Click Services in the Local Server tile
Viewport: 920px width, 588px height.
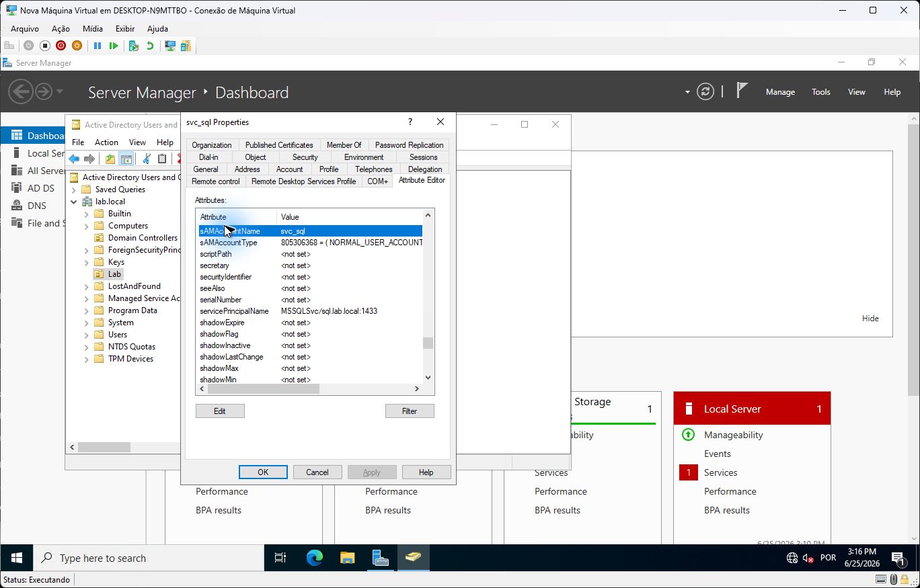[720, 472]
